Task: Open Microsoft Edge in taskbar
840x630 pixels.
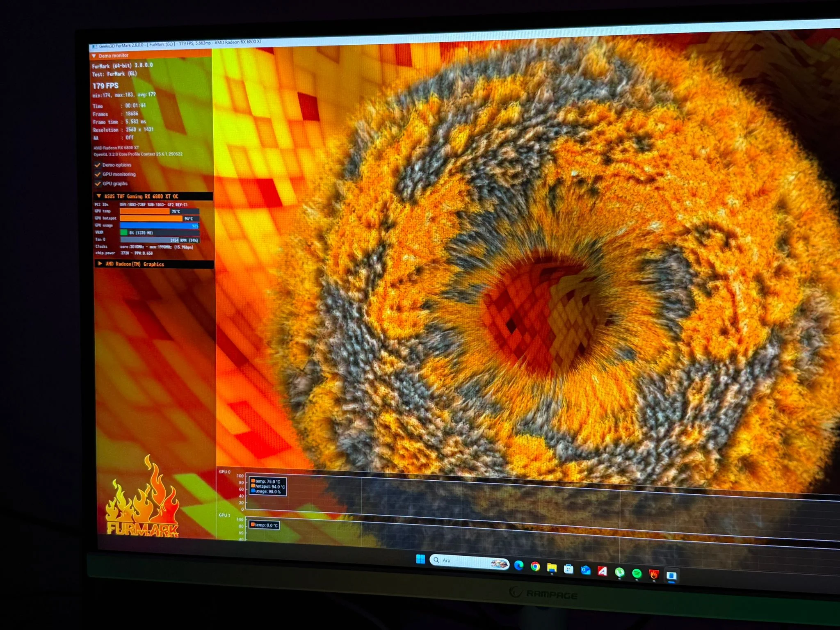Action: coord(519,565)
